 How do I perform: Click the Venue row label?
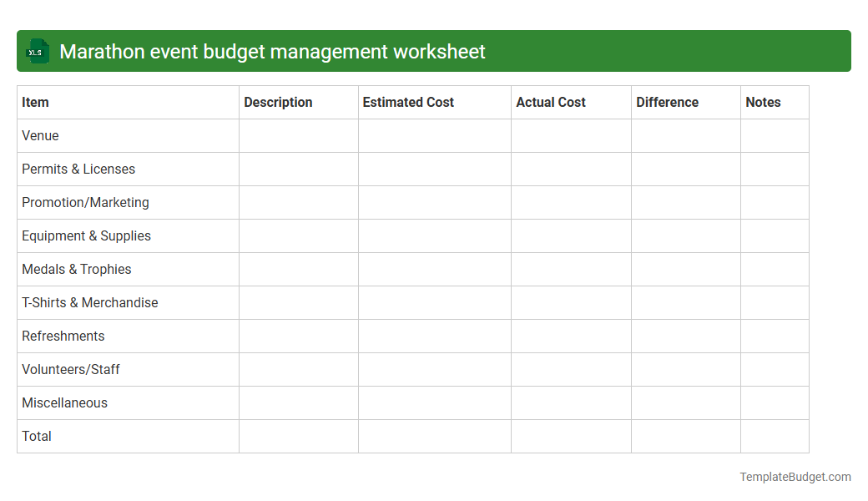40,135
